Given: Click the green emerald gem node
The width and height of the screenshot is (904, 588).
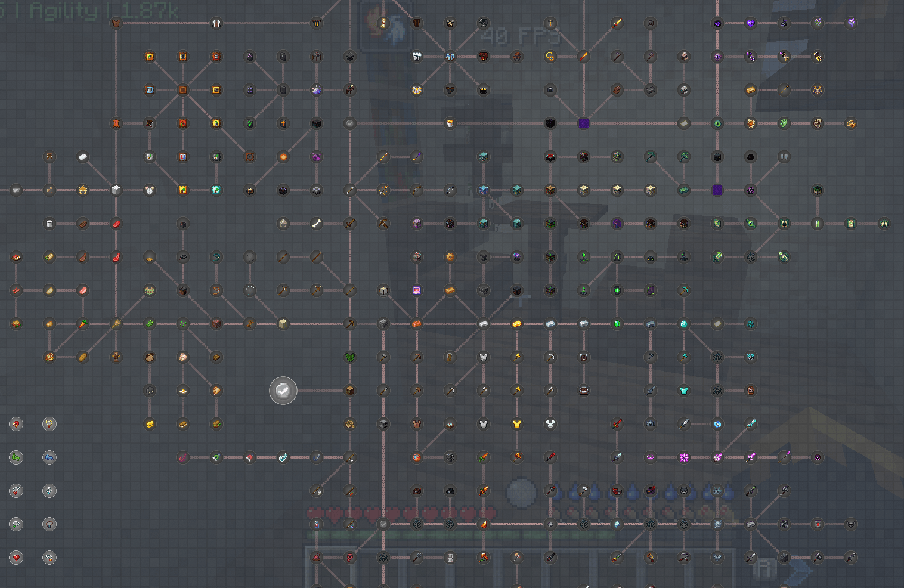Looking at the screenshot, I should coord(617,324).
